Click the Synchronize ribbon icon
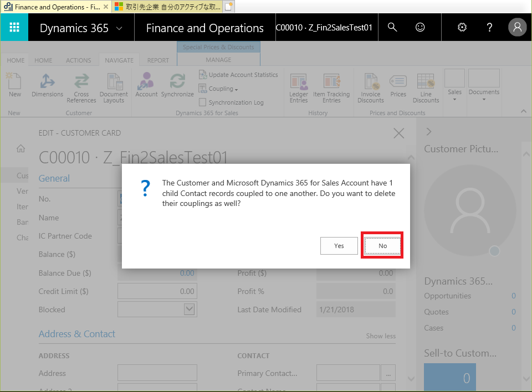This screenshot has height=392, width=532. pos(177,85)
